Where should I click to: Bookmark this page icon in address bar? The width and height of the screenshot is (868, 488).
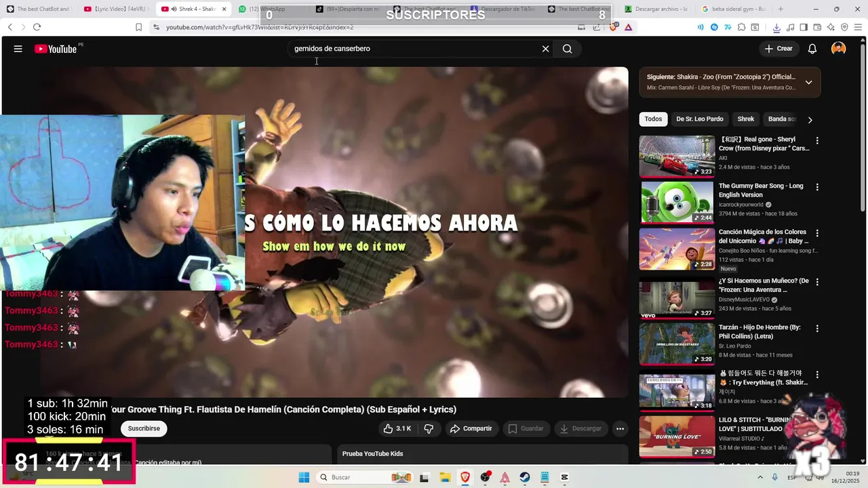(x=138, y=27)
